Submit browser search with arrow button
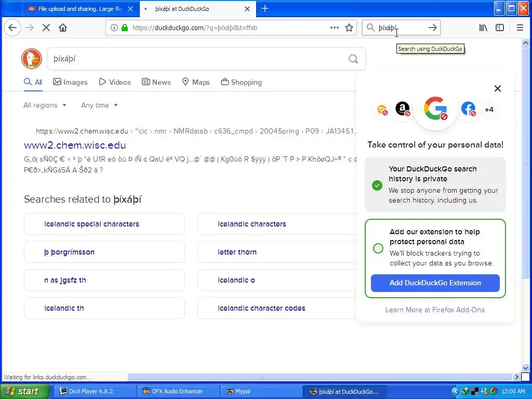 coord(433,28)
